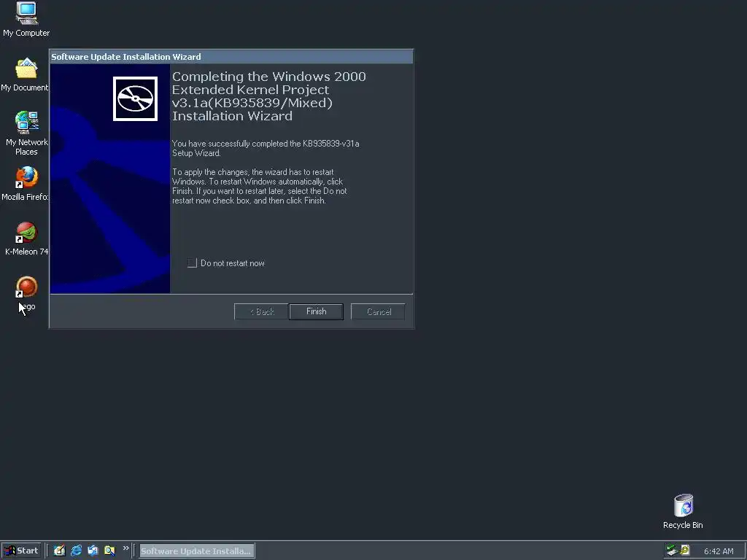Click the disc icon in the wizard

click(x=135, y=98)
